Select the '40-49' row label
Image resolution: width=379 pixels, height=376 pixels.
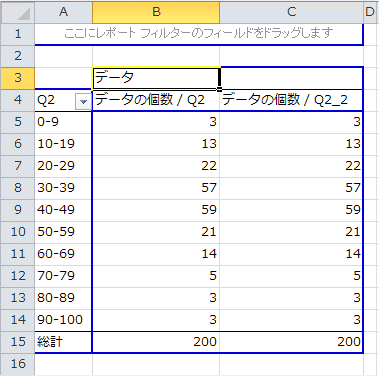[x=63, y=210]
